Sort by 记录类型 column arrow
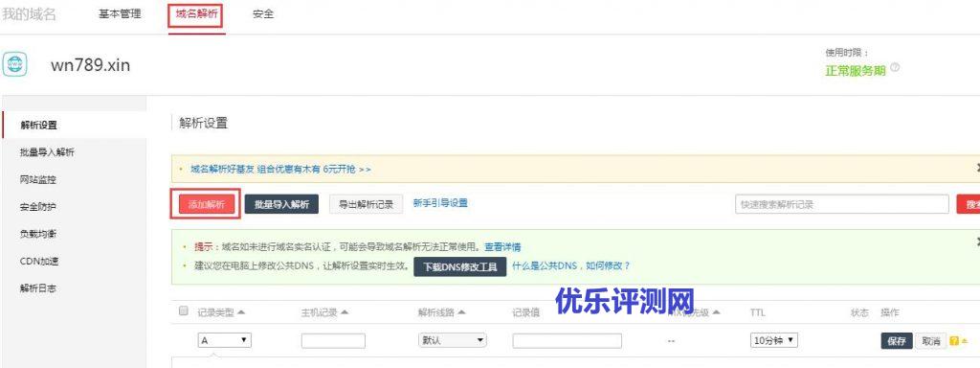 [241, 312]
